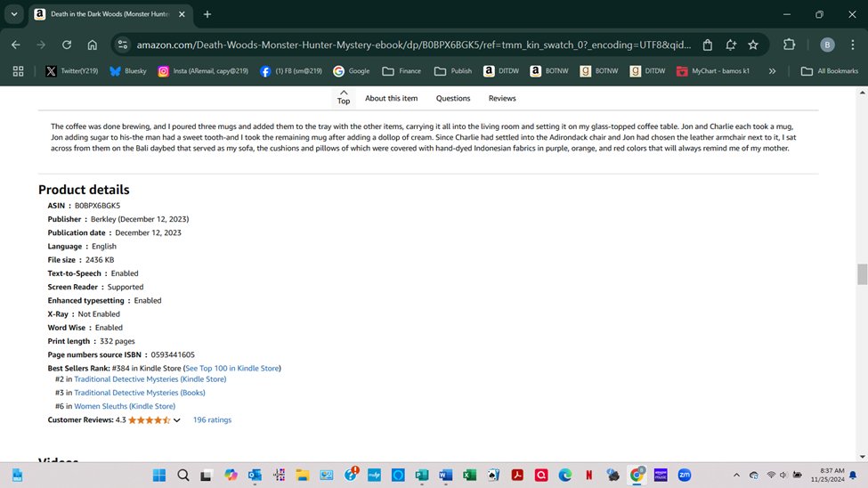This screenshot has width=868, height=488.
Task: Open the Finance bookmarks folder
Action: [402, 71]
